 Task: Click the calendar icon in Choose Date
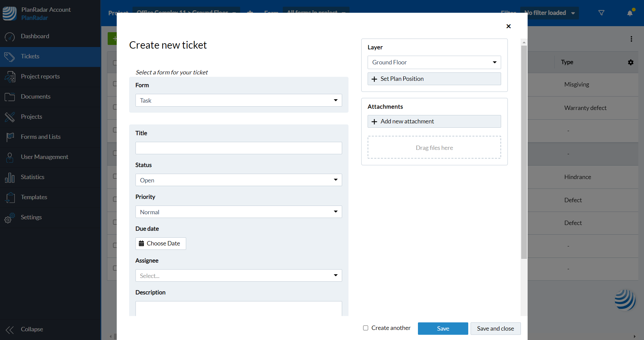142,243
